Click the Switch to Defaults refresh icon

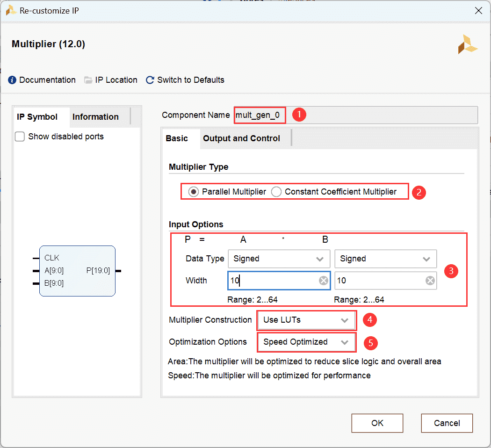tap(150, 80)
